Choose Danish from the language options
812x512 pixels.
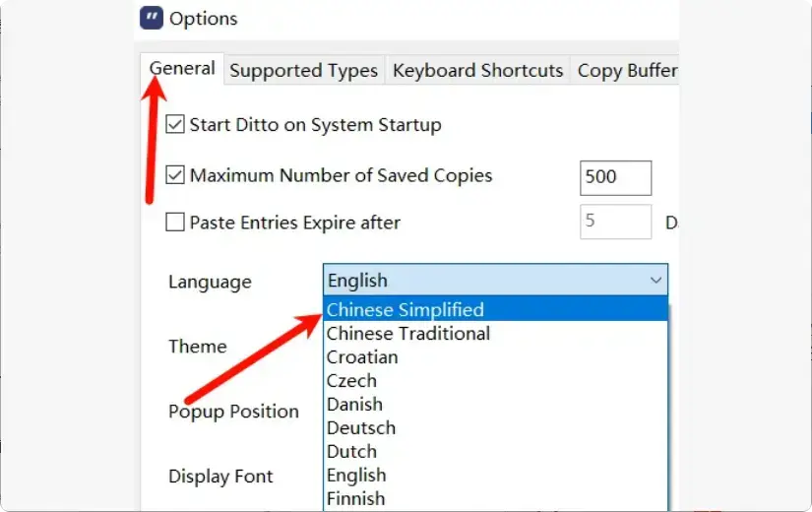(354, 405)
